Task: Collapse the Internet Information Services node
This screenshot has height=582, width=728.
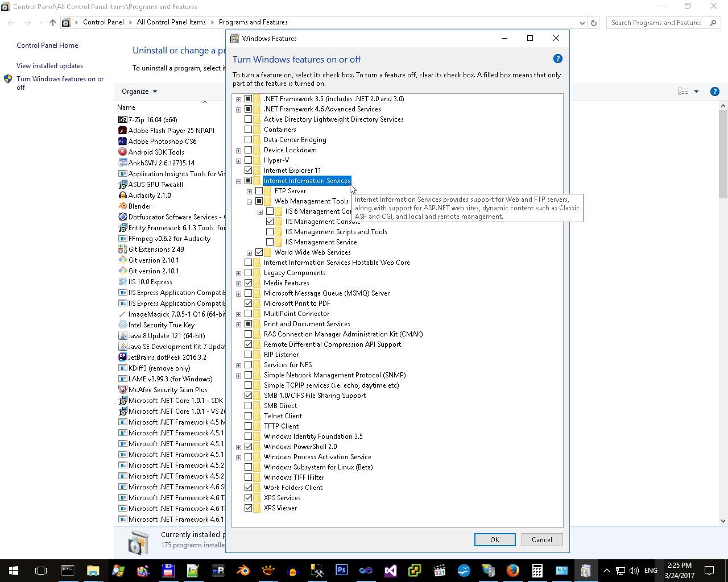Action: [x=239, y=181]
